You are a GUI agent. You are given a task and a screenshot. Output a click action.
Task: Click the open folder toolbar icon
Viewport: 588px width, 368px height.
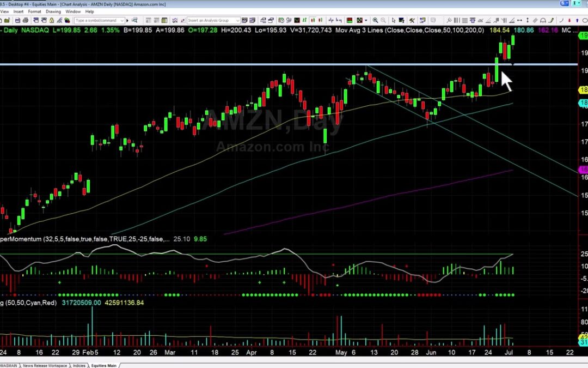point(7,20)
